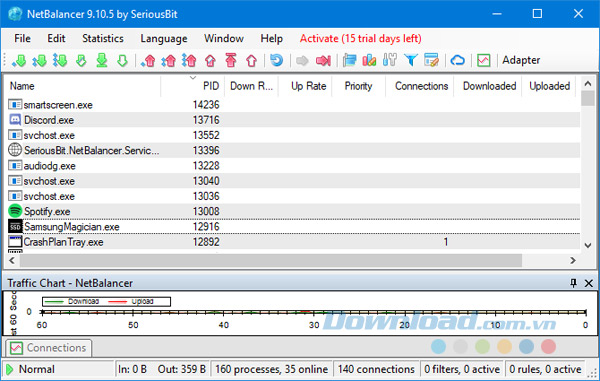This screenshot has width=600, height=381.
Task: Open the Adapter dropdown in toolbar
Action: tap(521, 60)
